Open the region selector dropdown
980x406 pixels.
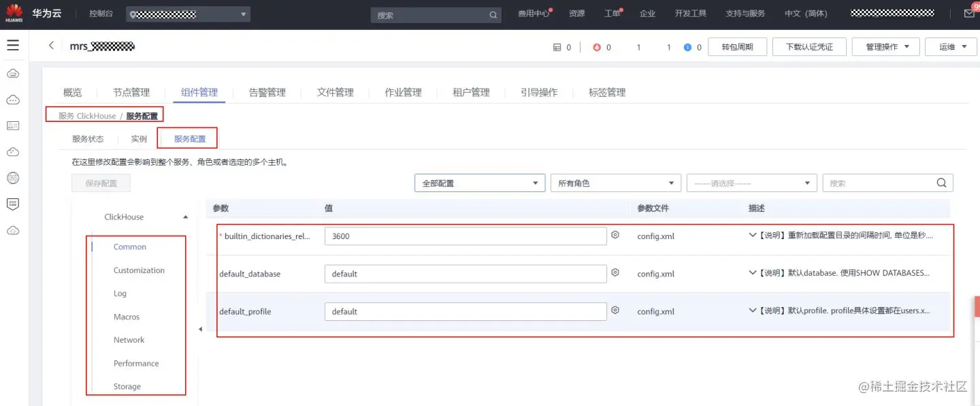[x=188, y=14]
